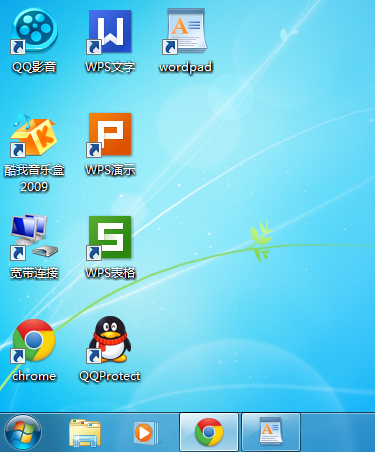Click the WPS文字 label text
The height and width of the screenshot is (452, 375).
point(110,67)
